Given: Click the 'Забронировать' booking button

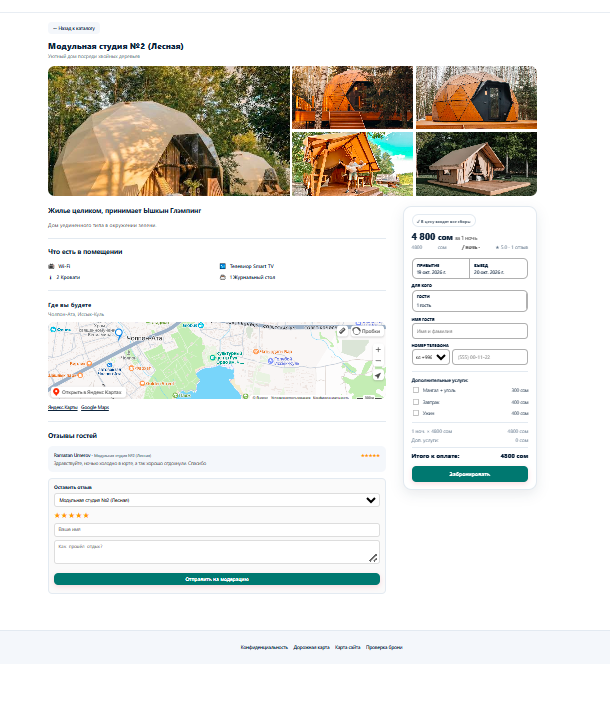Looking at the screenshot, I should tap(470, 474).
